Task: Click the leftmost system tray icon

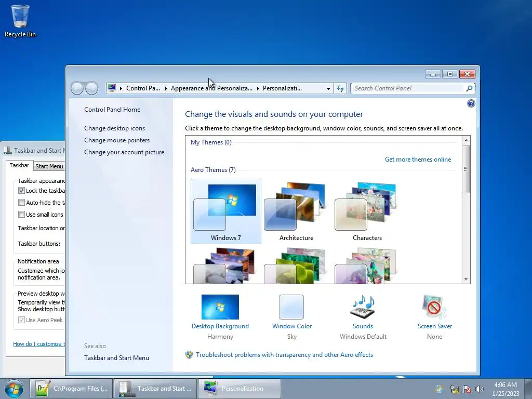Action: 439,389
